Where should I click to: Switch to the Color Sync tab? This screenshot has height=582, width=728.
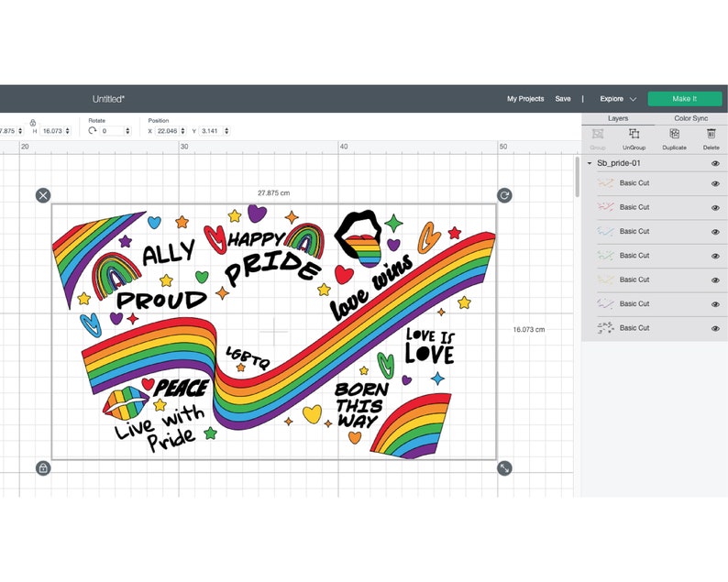(x=690, y=118)
